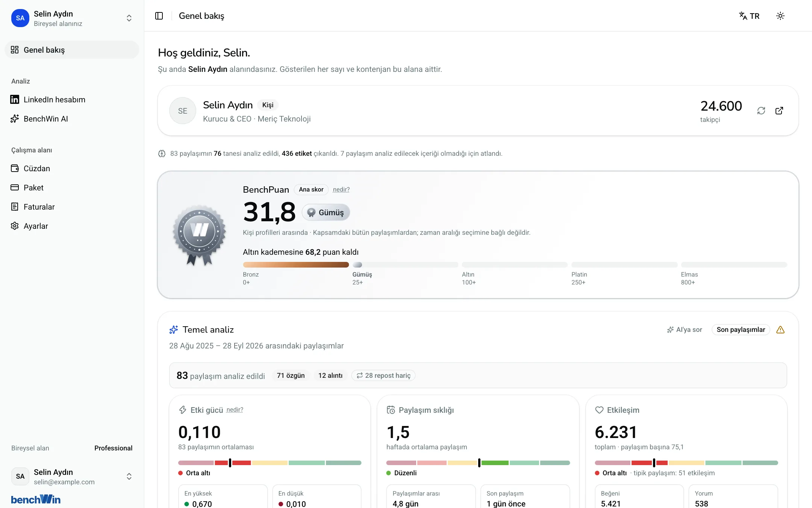Switch language via TR selector
812x508 pixels.
point(749,16)
